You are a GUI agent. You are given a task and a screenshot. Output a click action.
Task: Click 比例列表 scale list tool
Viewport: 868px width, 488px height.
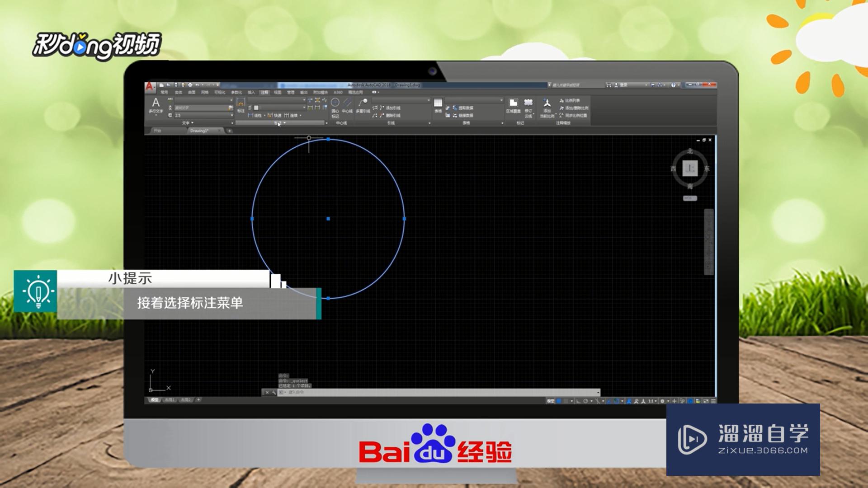569,100
